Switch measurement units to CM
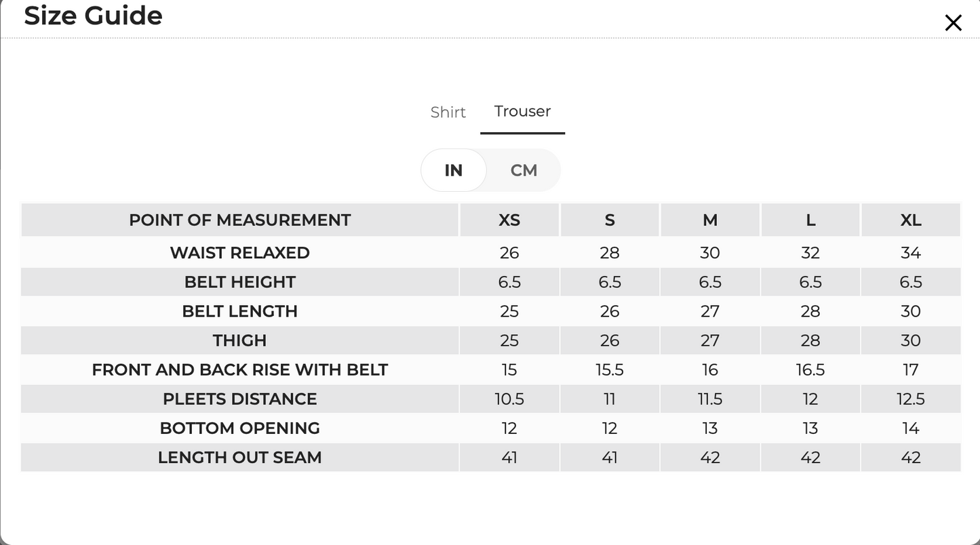980x545 pixels. 524,170
